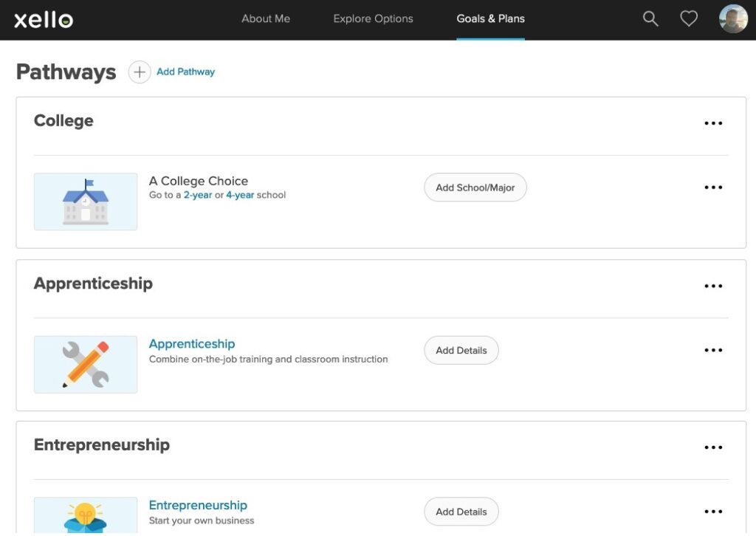
Task: Switch to Explore Options tab
Action: (373, 19)
